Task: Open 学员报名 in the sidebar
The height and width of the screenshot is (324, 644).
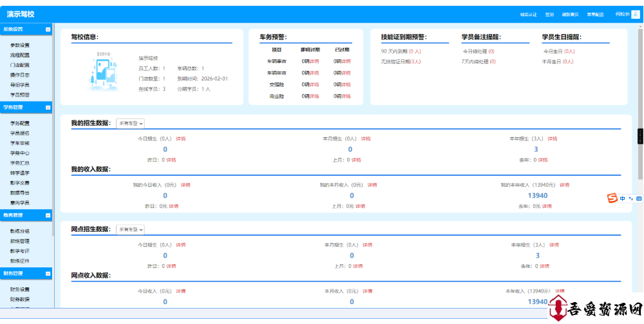Action: point(20,133)
